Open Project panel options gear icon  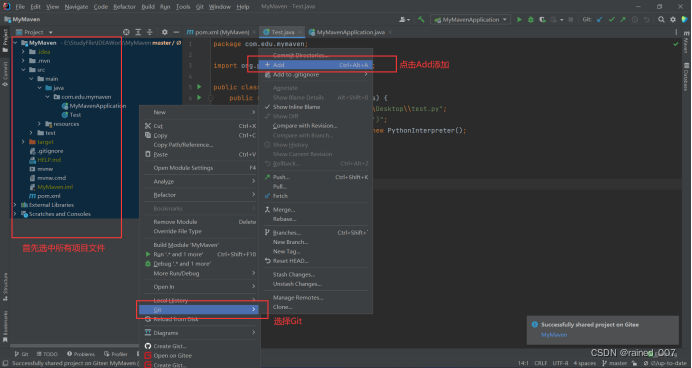coord(165,32)
